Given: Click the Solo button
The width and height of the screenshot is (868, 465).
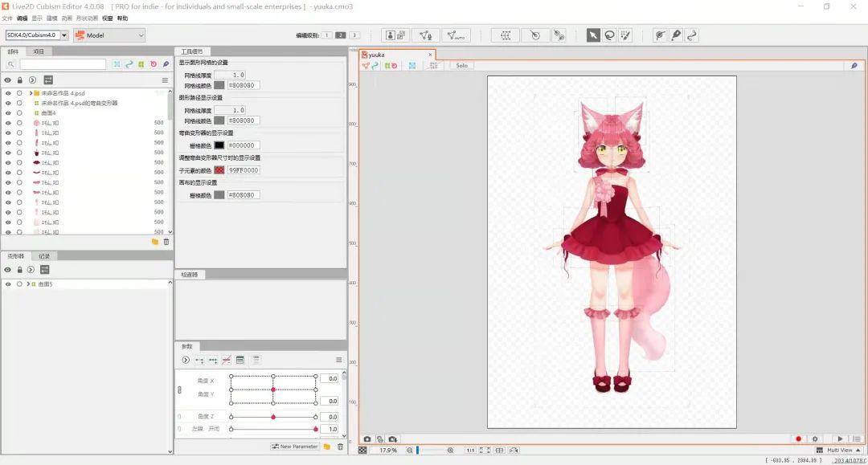Looking at the screenshot, I should 461,66.
